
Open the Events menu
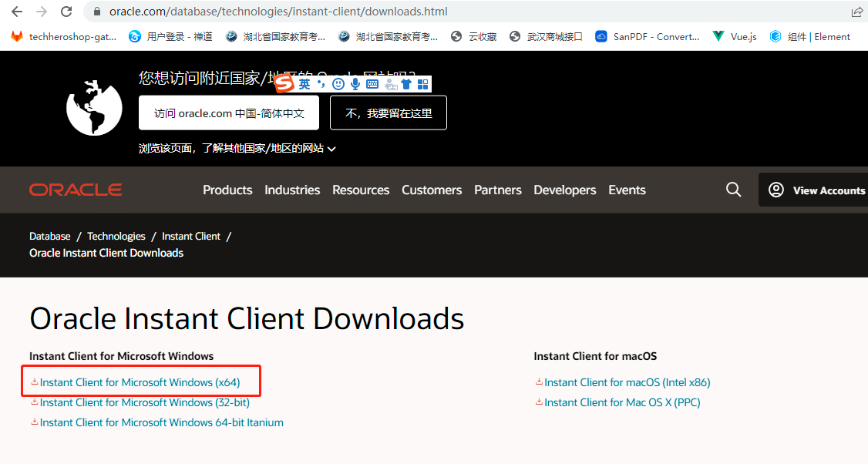click(627, 190)
